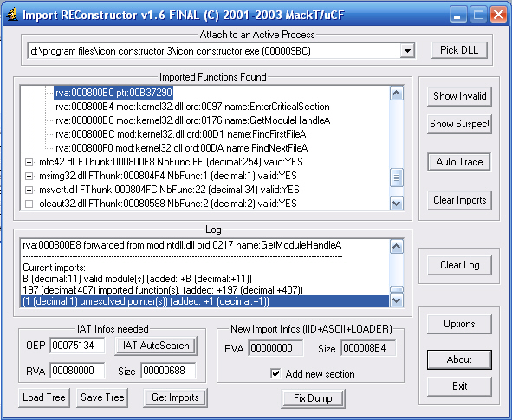Expand the msvcrt.dll tree node
Viewport: 512px width, 420px height.
(x=29, y=190)
